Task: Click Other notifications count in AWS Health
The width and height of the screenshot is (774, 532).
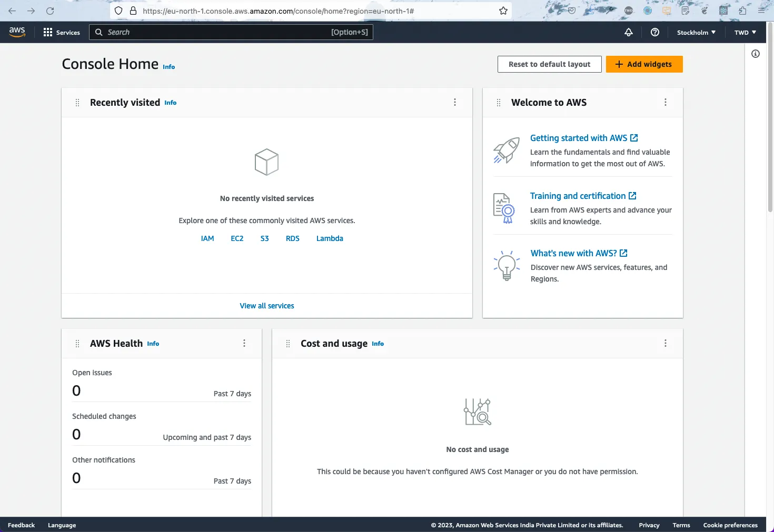Action: [x=76, y=478]
